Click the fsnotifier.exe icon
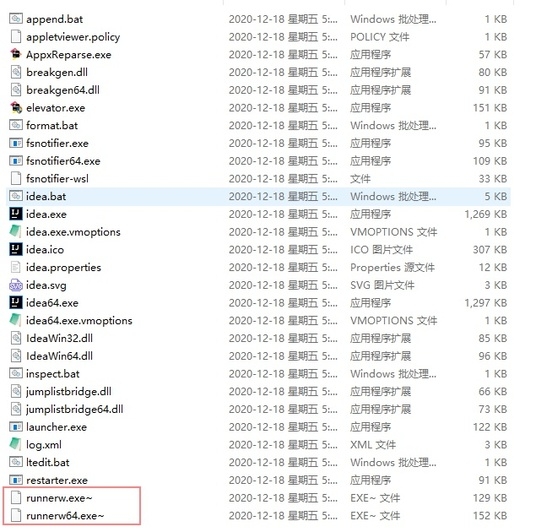The image size is (541, 532). [16, 143]
